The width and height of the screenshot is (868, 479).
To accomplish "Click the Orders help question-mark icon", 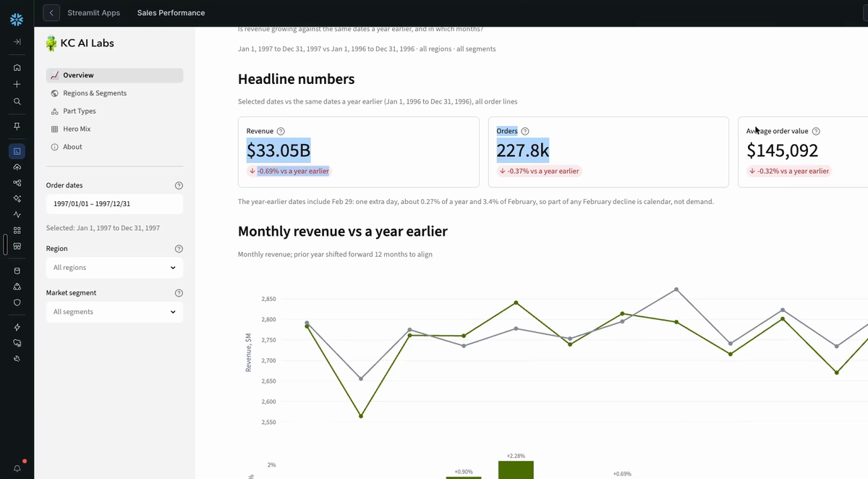I will [x=525, y=131].
